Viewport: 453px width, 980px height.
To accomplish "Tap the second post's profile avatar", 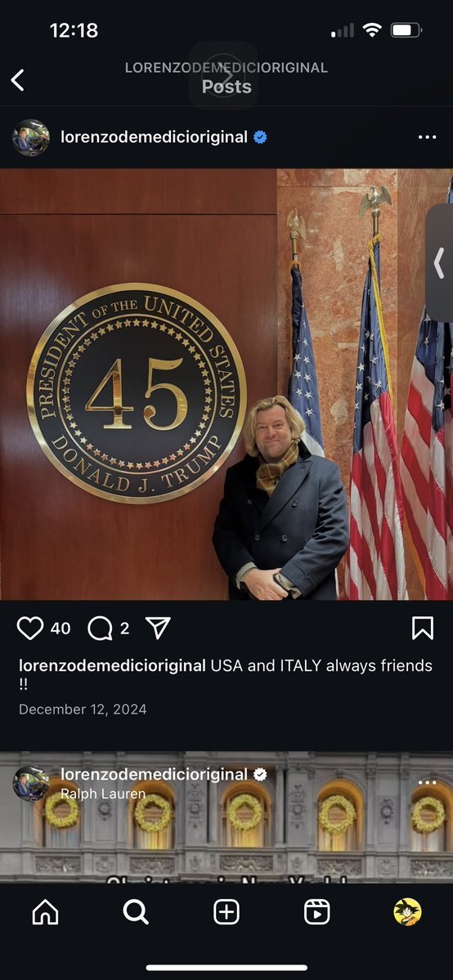I will pos(30,784).
